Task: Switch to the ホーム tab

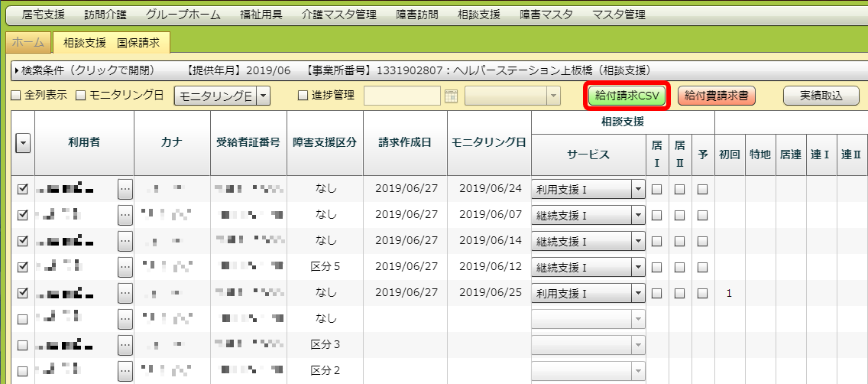Action: tap(28, 43)
